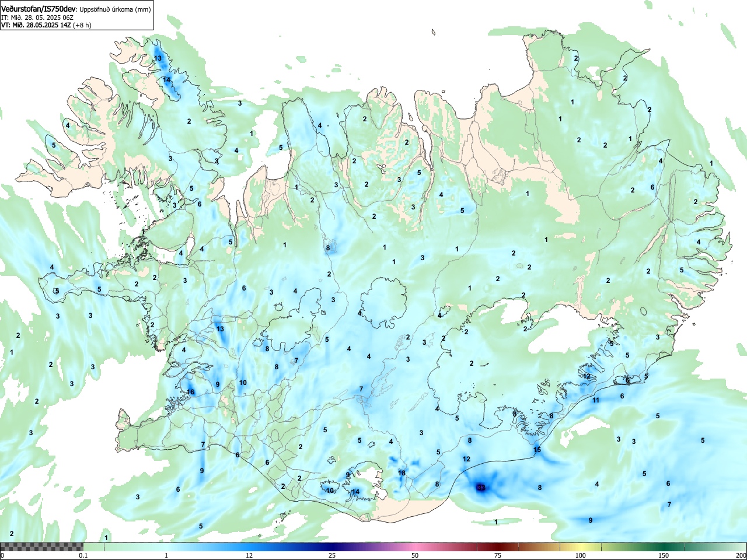Click the 15 value on the southeast coast
This screenshot has height=560, width=747.
tap(537, 449)
